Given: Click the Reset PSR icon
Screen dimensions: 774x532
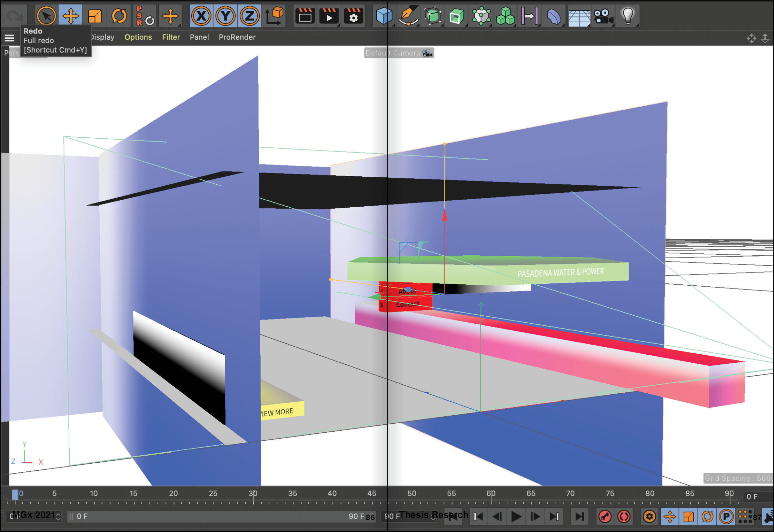Looking at the screenshot, I should pyautogui.click(x=144, y=16).
